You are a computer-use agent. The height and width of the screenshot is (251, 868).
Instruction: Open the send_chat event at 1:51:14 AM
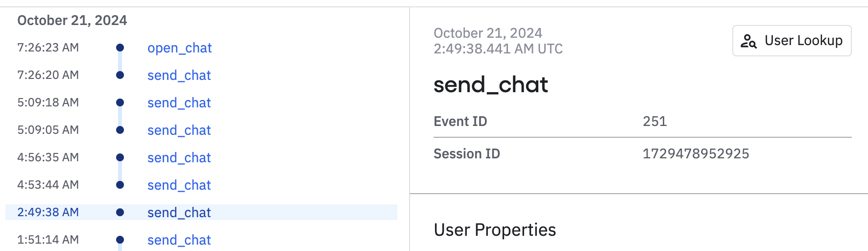(x=179, y=240)
